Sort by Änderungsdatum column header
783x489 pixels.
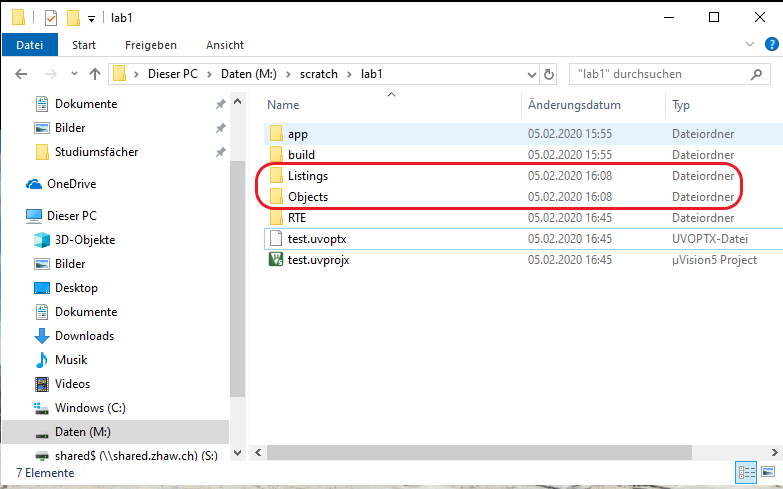point(575,105)
